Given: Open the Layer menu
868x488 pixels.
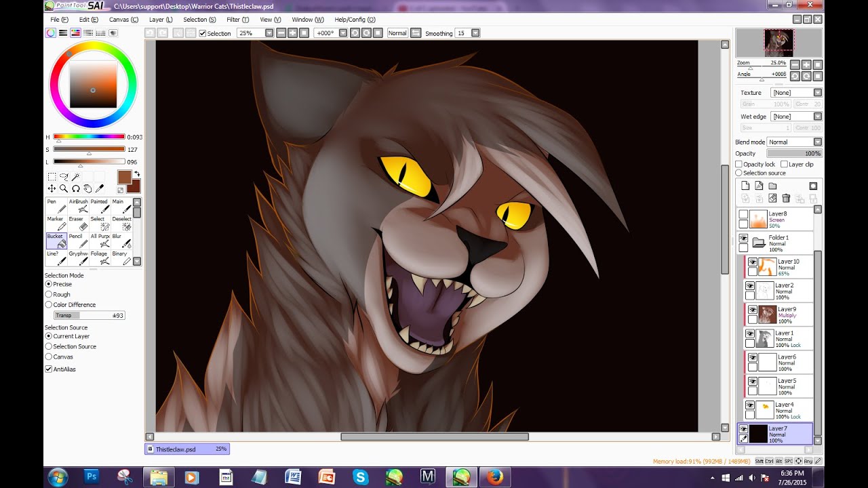Looking at the screenshot, I should (x=161, y=20).
